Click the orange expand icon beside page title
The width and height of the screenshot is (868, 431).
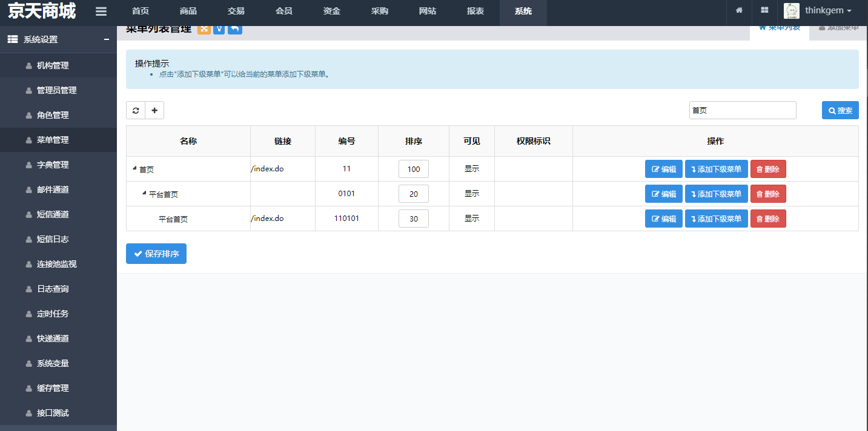[204, 28]
